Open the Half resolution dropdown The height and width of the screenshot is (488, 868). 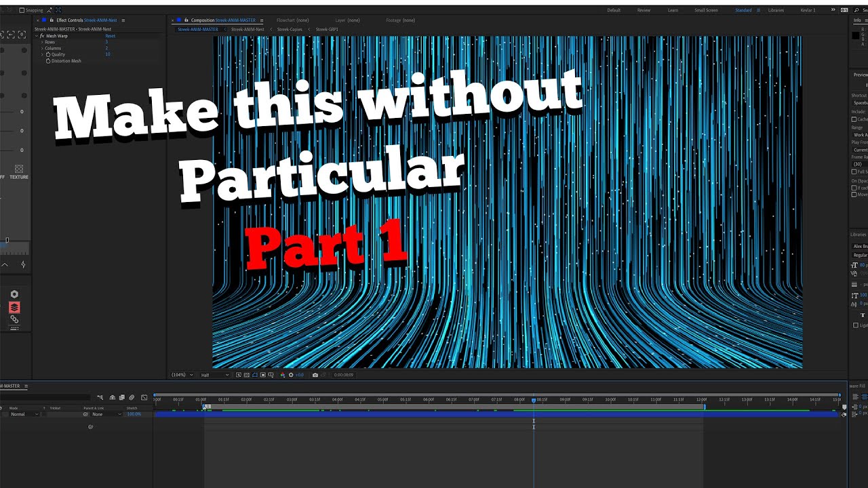214,375
